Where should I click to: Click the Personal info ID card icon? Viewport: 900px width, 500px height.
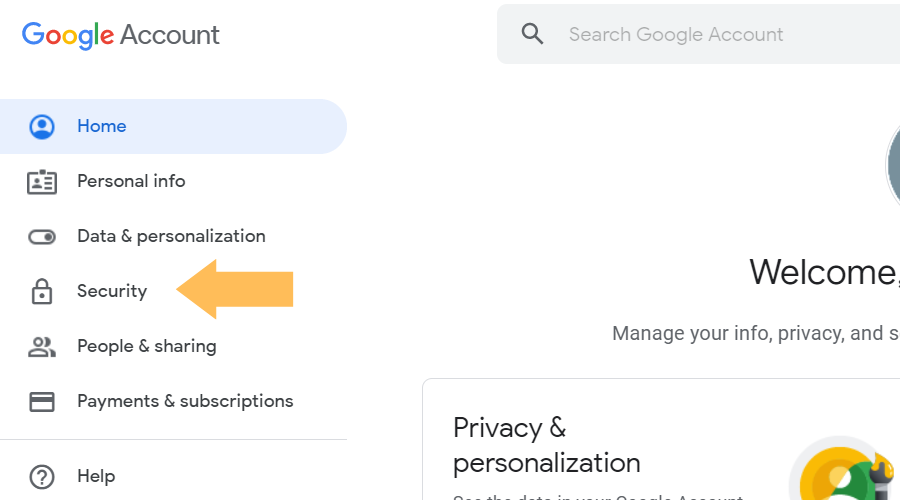(42, 182)
